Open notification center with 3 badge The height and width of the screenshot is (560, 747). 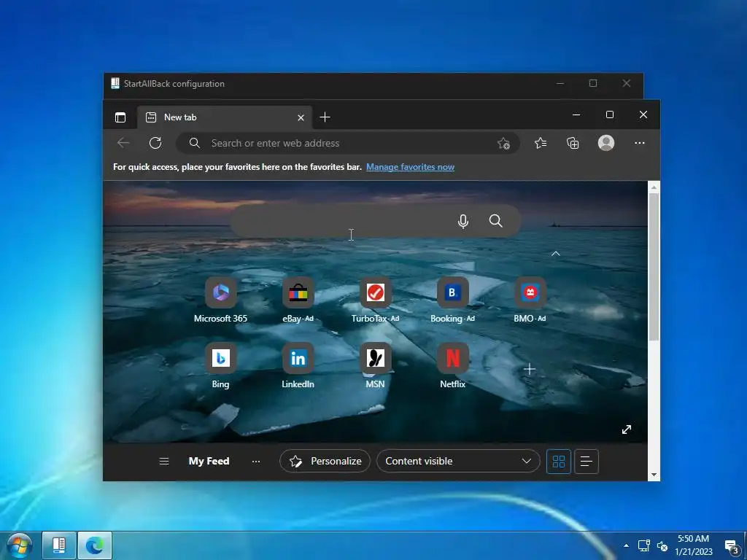click(x=732, y=546)
